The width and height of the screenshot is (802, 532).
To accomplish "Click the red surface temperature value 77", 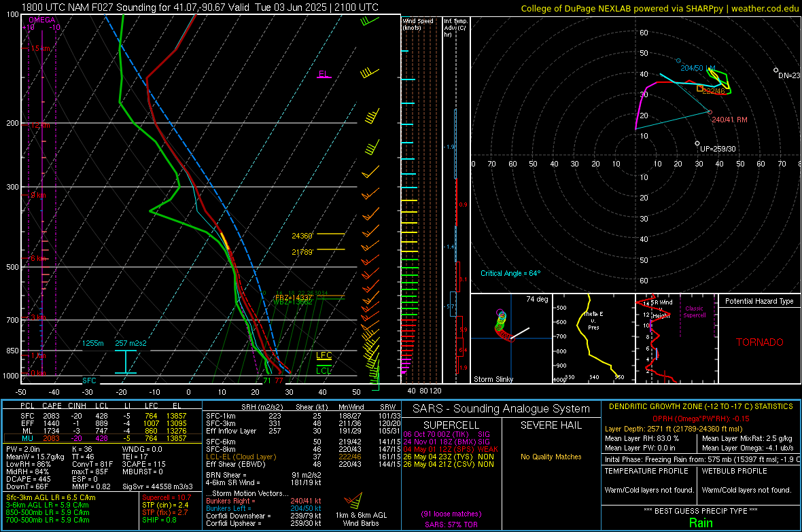I will coord(279,380).
